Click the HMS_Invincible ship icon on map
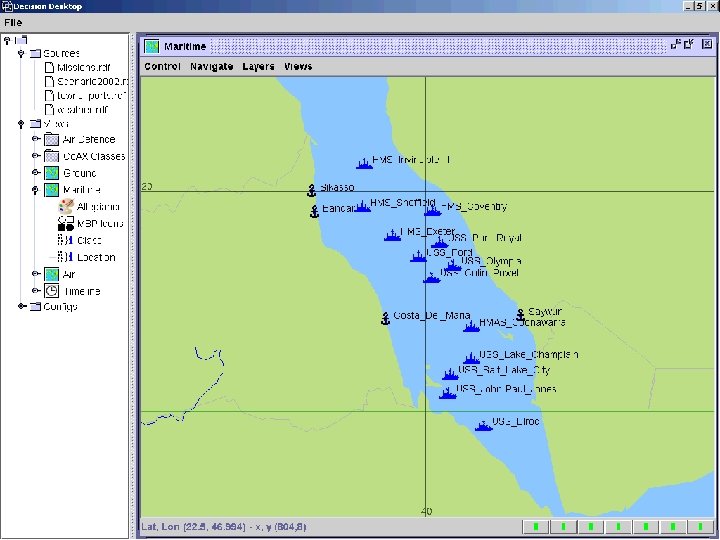The image size is (720, 540). tap(365, 163)
